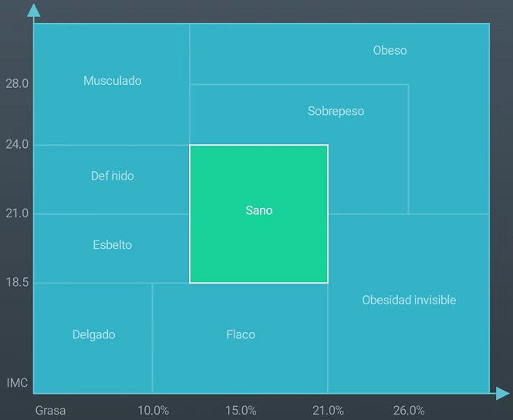Screen dimensions: 513x420
Task: Click the 28.0 IMC axis label
Action: point(16,83)
